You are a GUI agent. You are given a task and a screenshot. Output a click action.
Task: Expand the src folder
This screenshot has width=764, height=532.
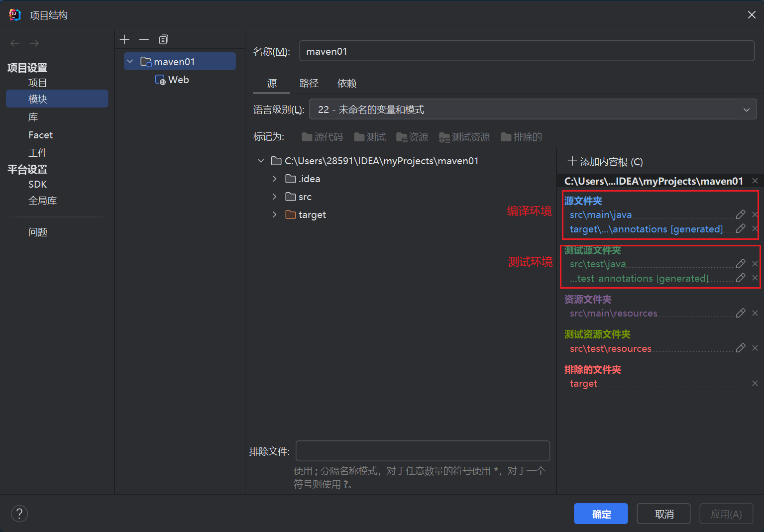[274, 197]
